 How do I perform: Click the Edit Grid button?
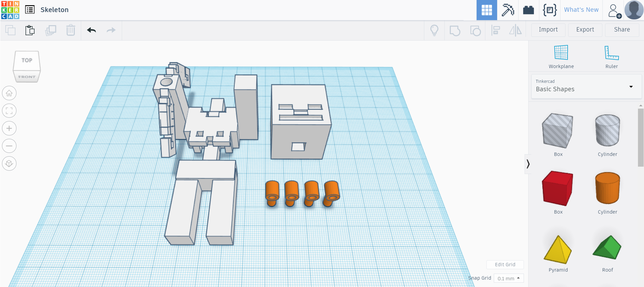pyautogui.click(x=505, y=265)
